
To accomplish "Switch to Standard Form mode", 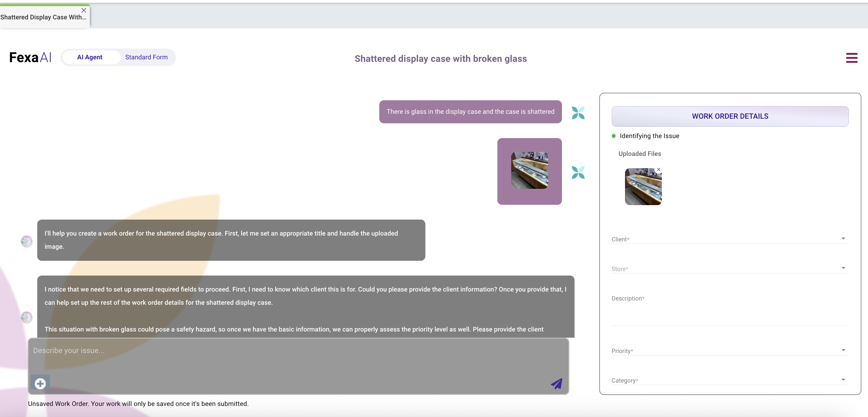I will [x=146, y=57].
